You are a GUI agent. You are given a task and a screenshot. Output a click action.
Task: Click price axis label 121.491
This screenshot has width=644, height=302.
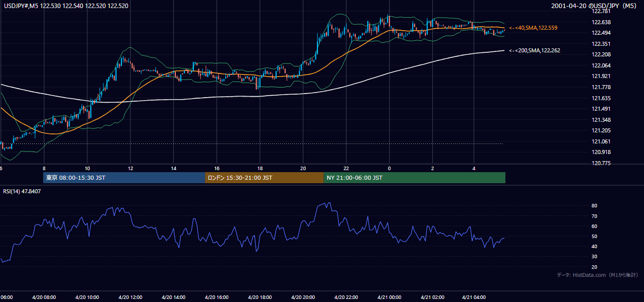(x=601, y=109)
